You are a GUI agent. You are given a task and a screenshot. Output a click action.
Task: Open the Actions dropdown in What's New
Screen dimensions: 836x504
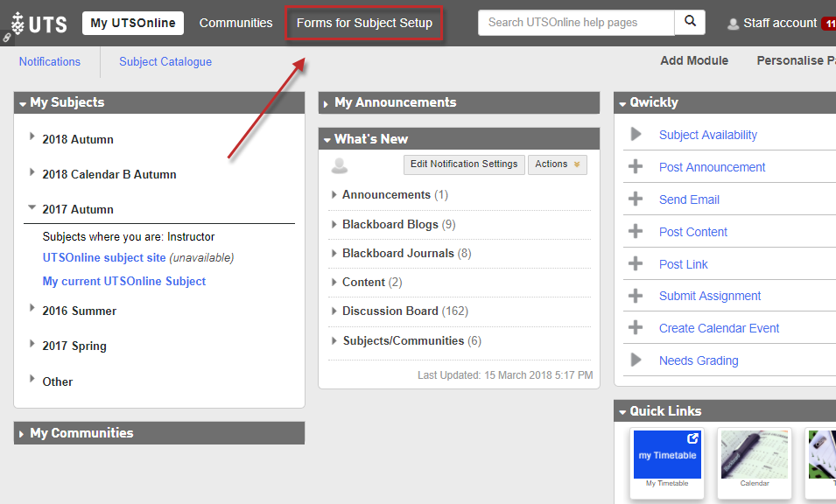tap(557, 164)
